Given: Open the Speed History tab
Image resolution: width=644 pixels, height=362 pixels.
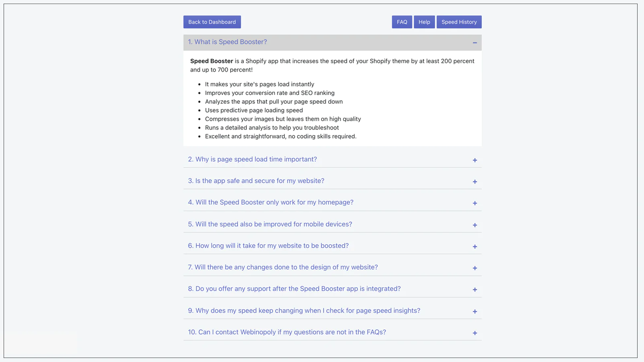Looking at the screenshot, I should tap(459, 22).
